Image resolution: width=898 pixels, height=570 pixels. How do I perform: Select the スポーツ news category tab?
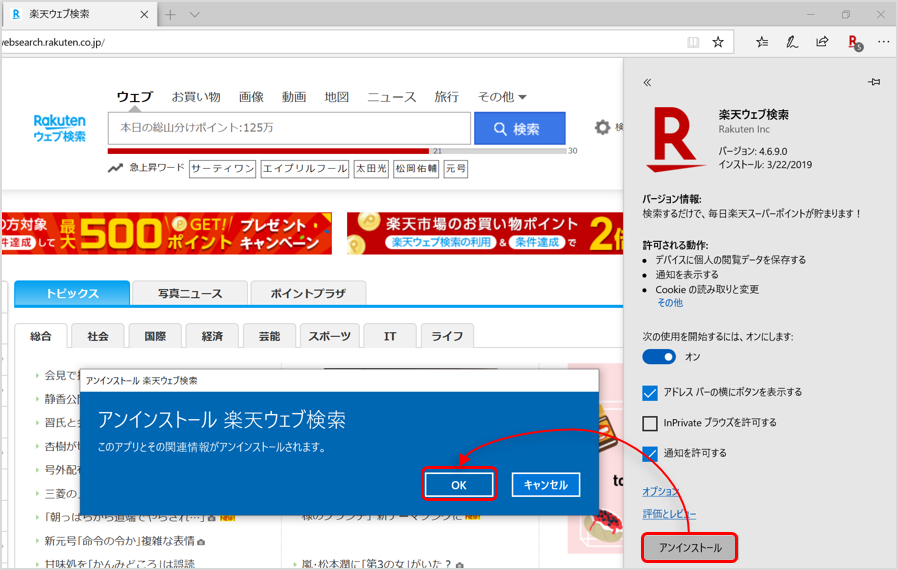click(330, 336)
